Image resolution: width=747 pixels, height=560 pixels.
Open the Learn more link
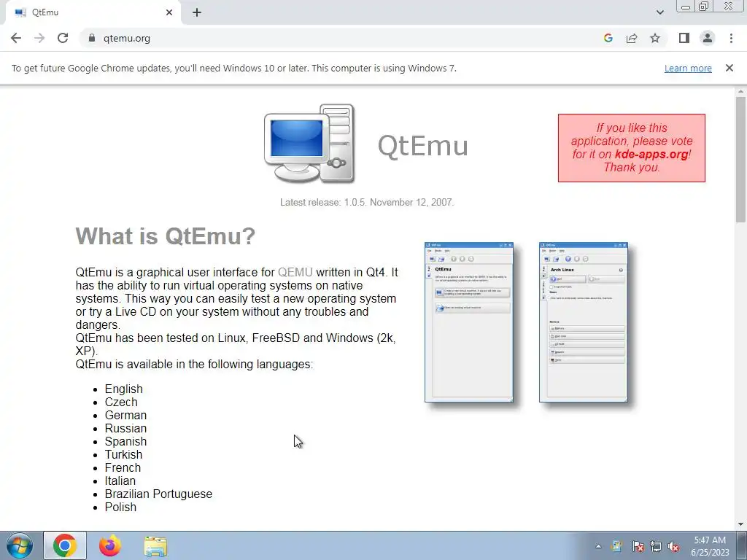tap(688, 68)
